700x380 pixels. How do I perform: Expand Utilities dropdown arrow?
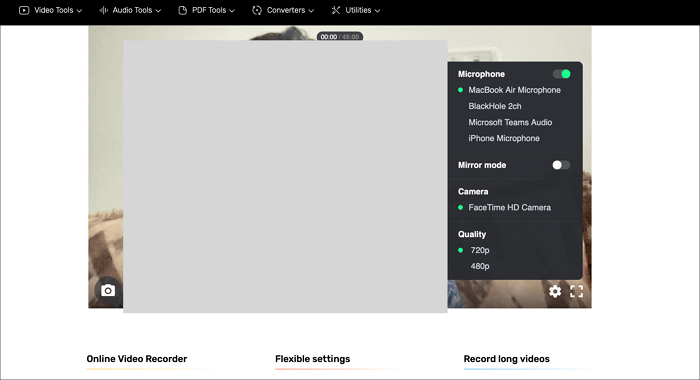click(377, 11)
